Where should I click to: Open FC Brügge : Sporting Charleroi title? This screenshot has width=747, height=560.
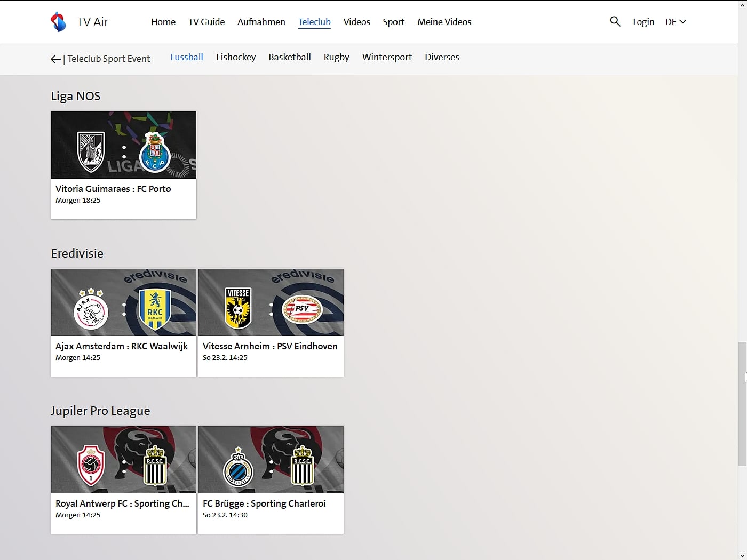click(x=264, y=503)
